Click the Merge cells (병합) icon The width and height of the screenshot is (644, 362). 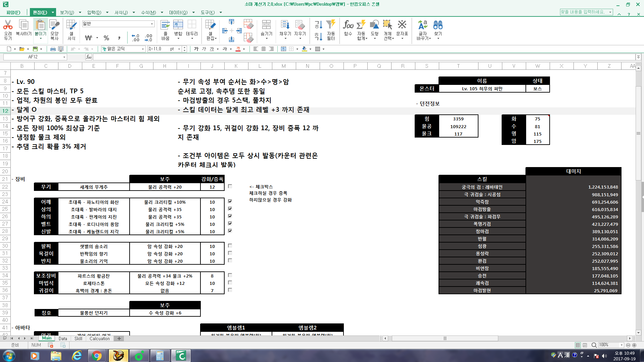pyautogui.click(x=178, y=25)
